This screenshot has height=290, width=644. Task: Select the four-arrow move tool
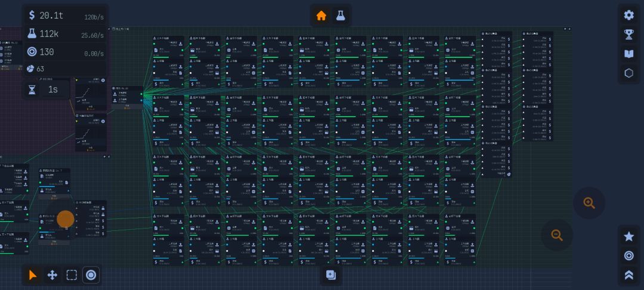[52, 275]
